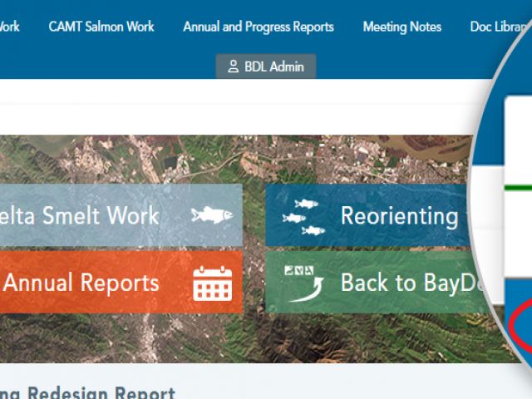Image resolution: width=532 pixels, height=399 pixels.
Task: Open Annual and Progress Reports menu item
Action: (259, 27)
